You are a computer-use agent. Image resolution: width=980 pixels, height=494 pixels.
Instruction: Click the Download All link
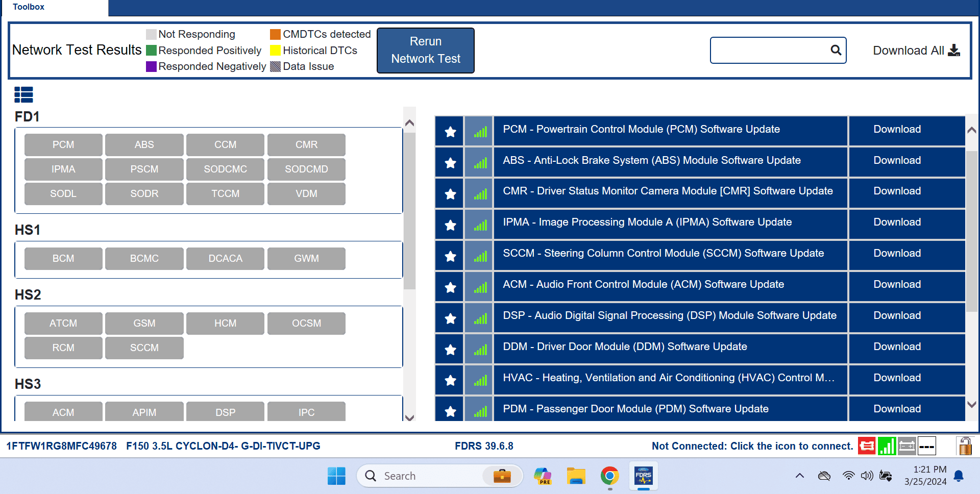tap(916, 50)
